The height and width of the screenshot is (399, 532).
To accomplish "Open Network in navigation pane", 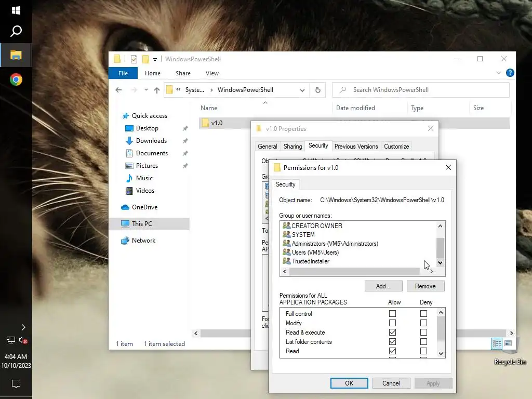I will pyautogui.click(x=143, y=241).
